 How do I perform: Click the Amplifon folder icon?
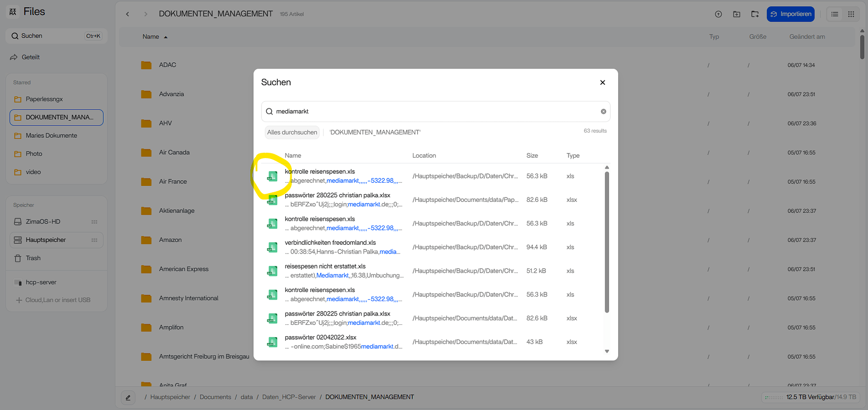click(146, 328)
